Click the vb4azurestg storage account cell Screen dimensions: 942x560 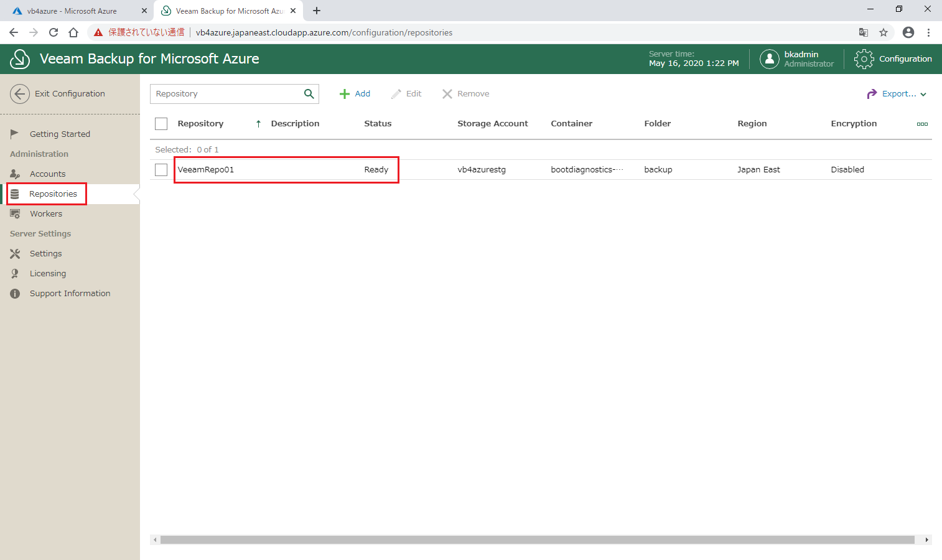[481, 169]
